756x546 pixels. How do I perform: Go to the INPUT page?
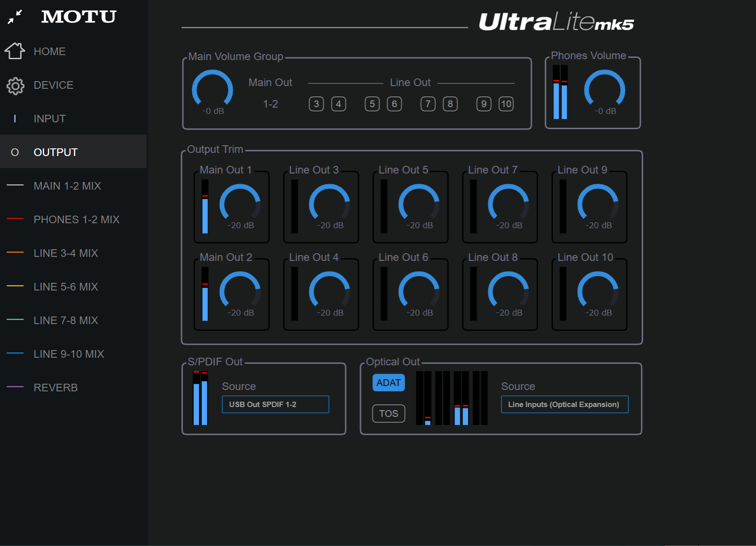tap(73, 118)
